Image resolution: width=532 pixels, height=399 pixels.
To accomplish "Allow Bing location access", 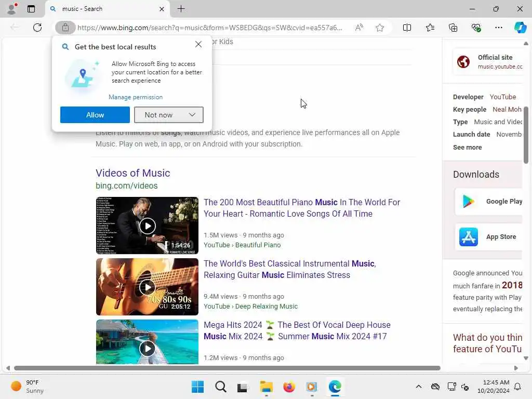I will (95, 115).
